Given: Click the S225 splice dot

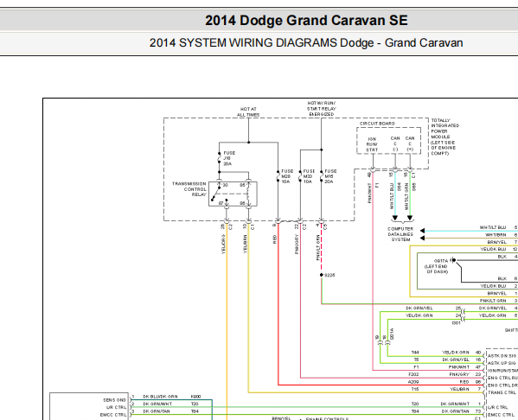Looking at the screenshot, I should 322,275.
